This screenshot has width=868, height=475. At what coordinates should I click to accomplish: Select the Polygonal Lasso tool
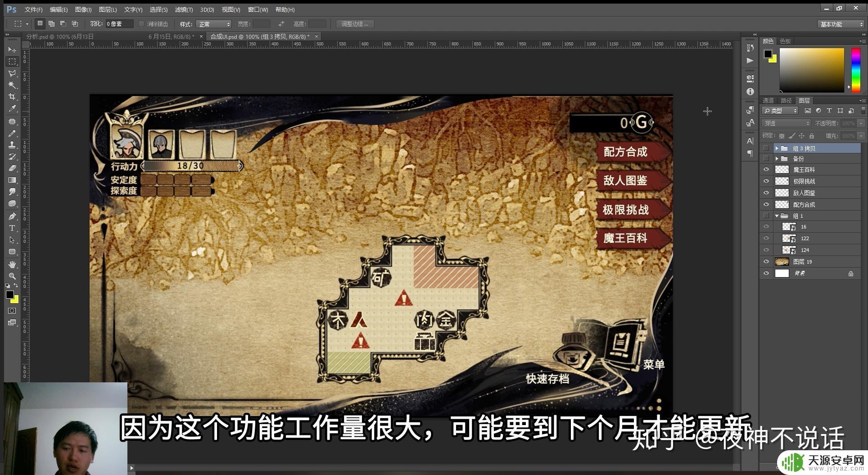click(x=12, y=73)
